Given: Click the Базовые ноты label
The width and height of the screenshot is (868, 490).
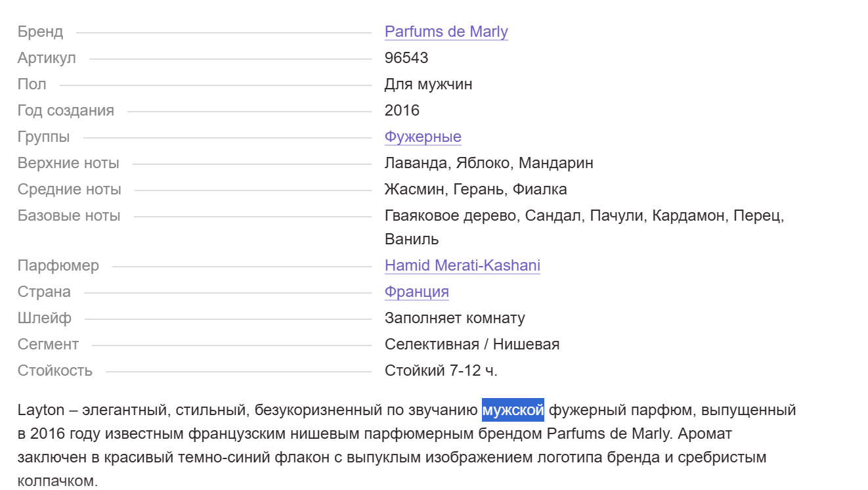Looking at the screenshot, I should [x=69, y=215].
